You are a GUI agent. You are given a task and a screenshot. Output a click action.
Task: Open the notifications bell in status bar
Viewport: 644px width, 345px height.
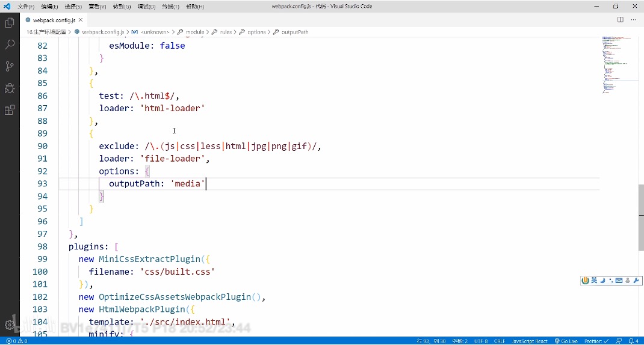pos(633,341)
